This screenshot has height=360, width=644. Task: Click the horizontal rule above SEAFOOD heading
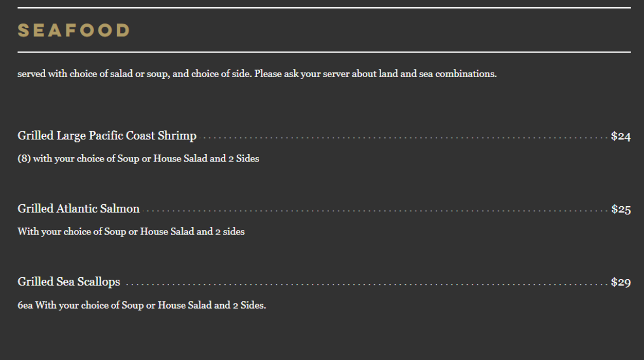pyautogui.click(x=324, y=8)
